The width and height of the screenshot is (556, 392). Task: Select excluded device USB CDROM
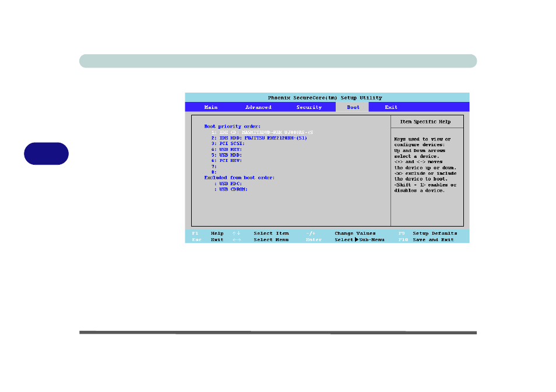coord(230,189)
